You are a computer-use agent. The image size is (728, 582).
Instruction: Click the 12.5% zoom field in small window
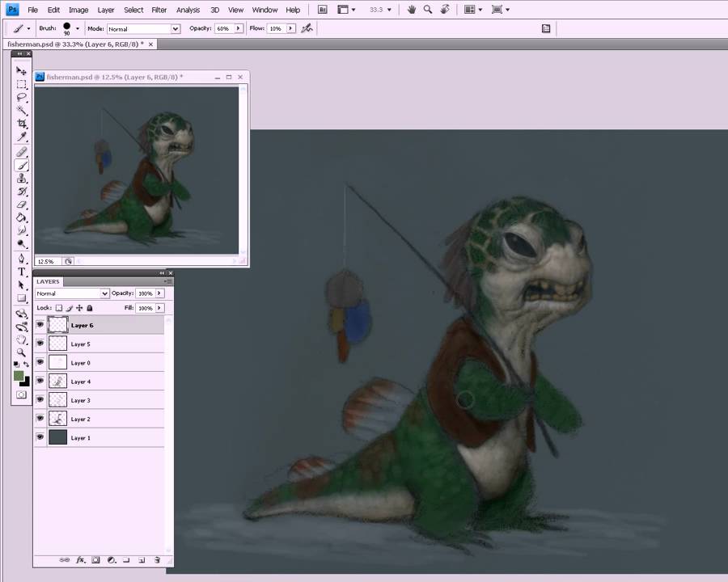pyautogui.click(x=48, y=262)
